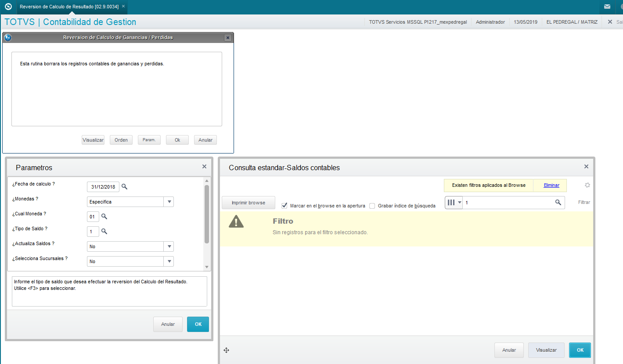Click the Parametros scrollbar up arrow
This screenshot has width=623, height=364.
click(207, 181)
